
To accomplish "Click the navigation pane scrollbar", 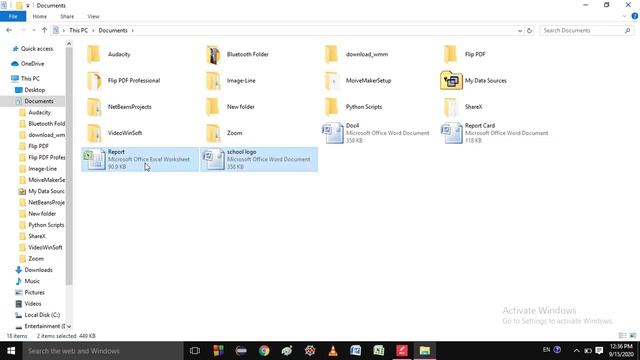I will click(69, 167).
